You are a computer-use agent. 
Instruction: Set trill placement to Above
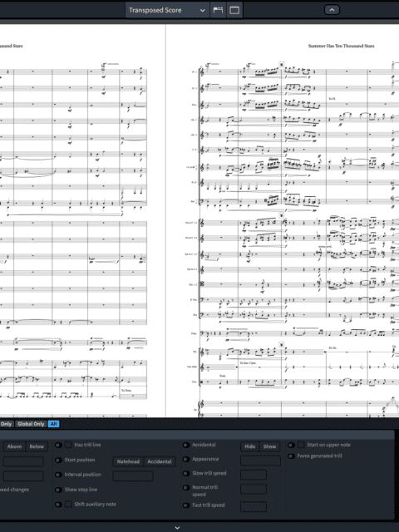tap(14, 446)
